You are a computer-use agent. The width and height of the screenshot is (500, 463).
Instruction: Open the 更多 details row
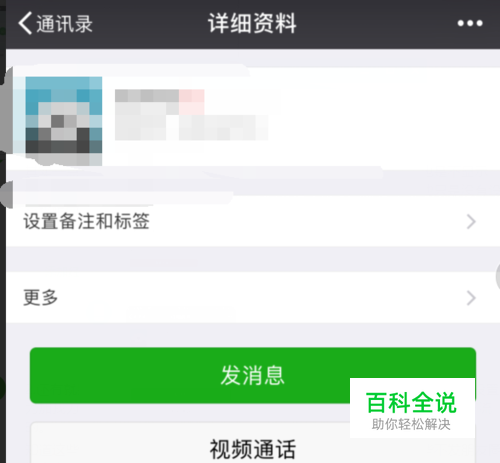pyautogui.click(x=253, y=297)
